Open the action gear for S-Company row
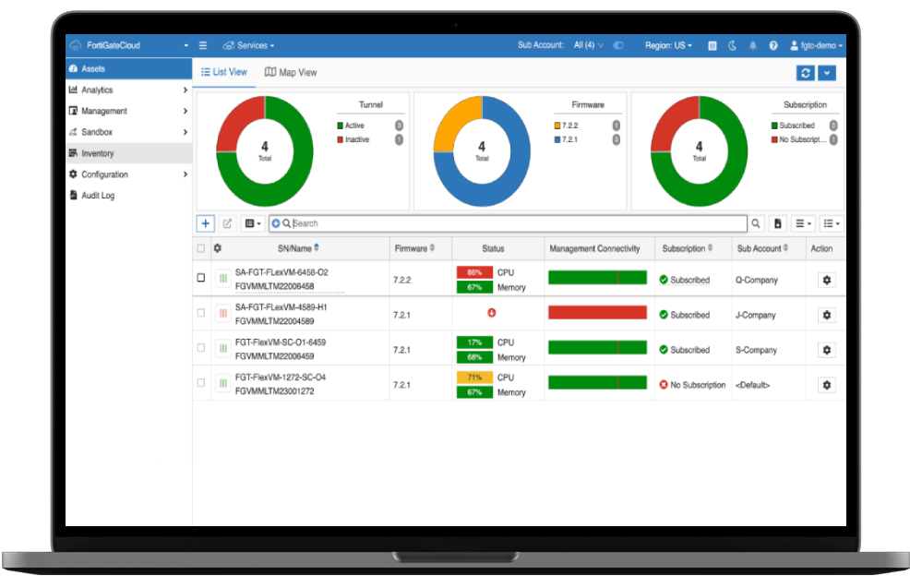Screen dimensions: 910x588 point(827,350)
